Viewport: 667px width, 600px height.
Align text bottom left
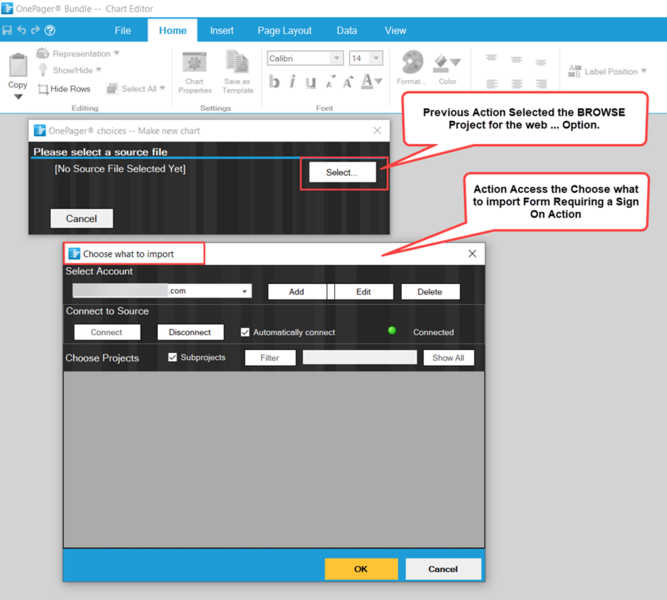coord(492,84)
